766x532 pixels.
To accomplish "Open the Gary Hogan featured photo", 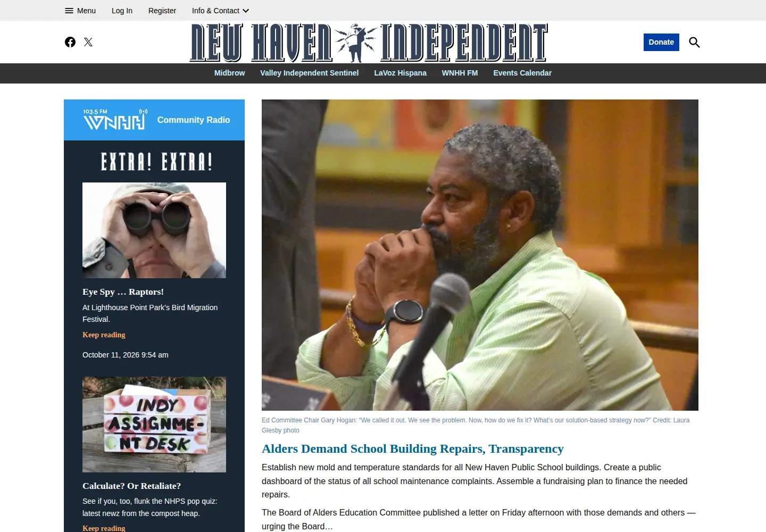I will (480, 255).
